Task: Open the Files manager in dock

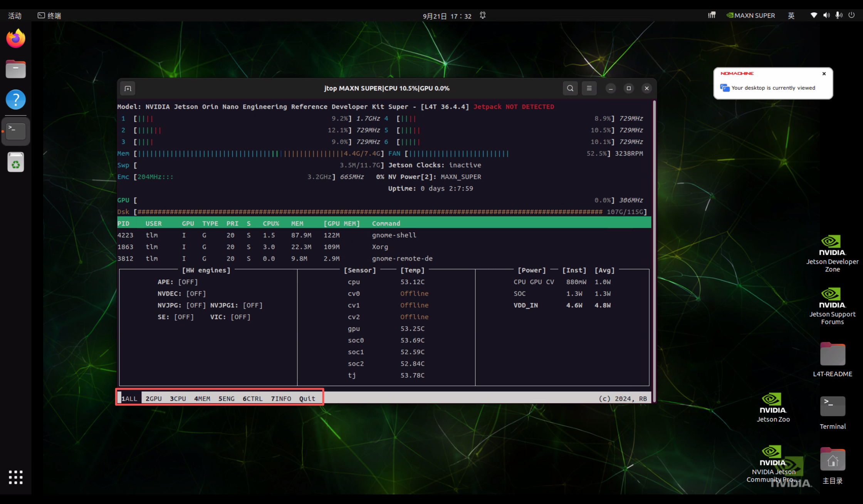Action: coord(16,69)
